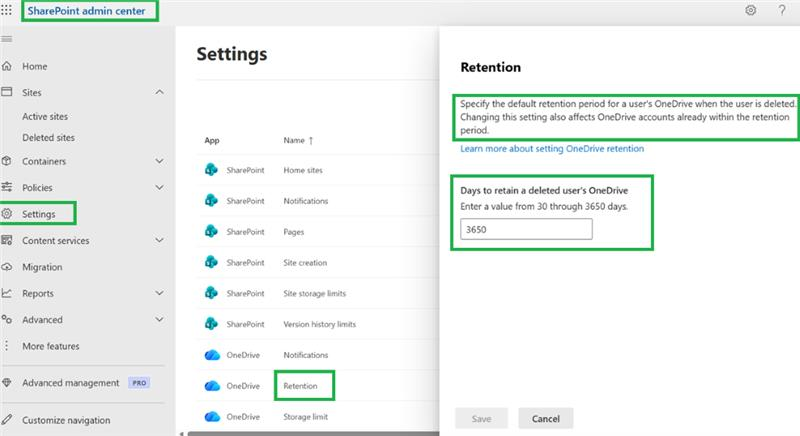
Task: Click the Reports chart icon
Action: click(x=7, y=293)
